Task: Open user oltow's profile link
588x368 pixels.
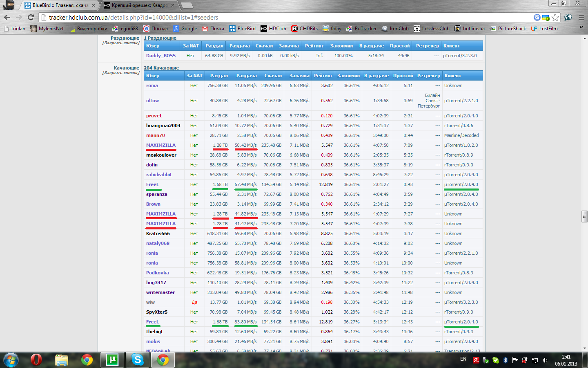Action: pyautogui.click(x=152, y=101)
